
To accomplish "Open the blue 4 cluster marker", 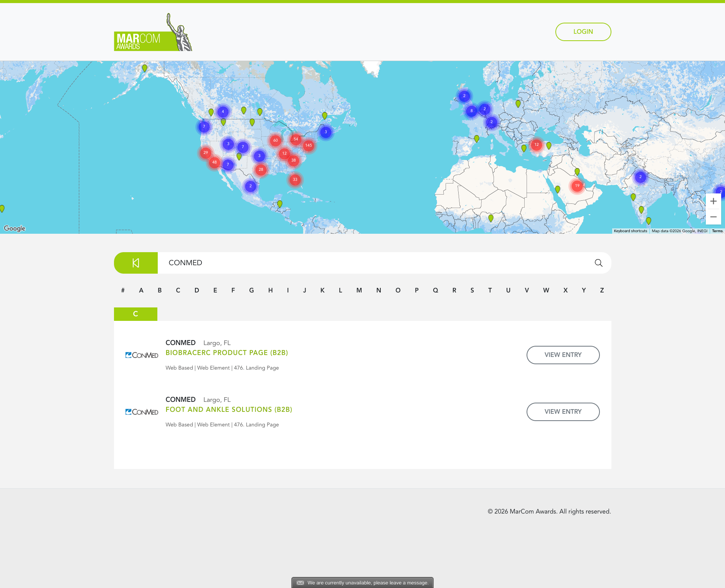I will click(x=223, y=112).
